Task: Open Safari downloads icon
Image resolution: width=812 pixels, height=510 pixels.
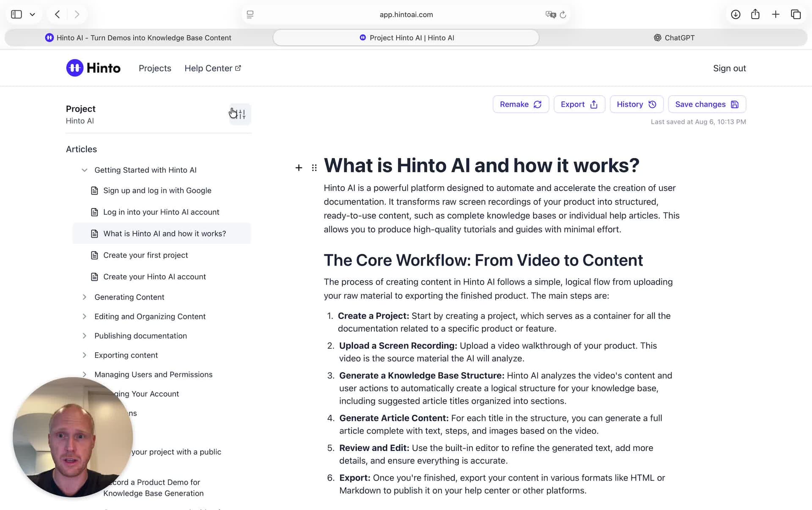Action: click(735, 14)
